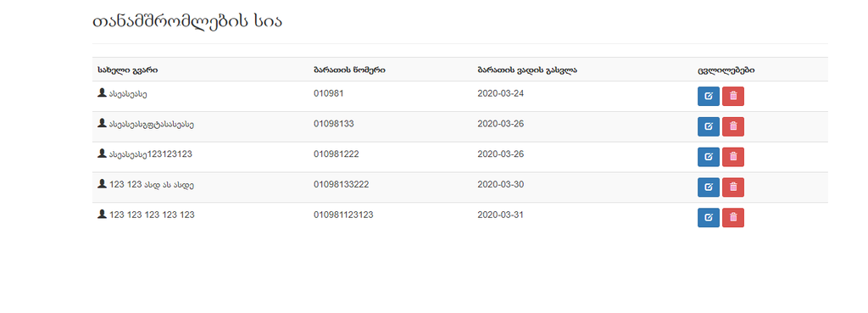Image resolution: width=868 pixels, height=313 pixels.
Task: Select the ბარათის ვადის გასვლა header
Action: (527, 70)
